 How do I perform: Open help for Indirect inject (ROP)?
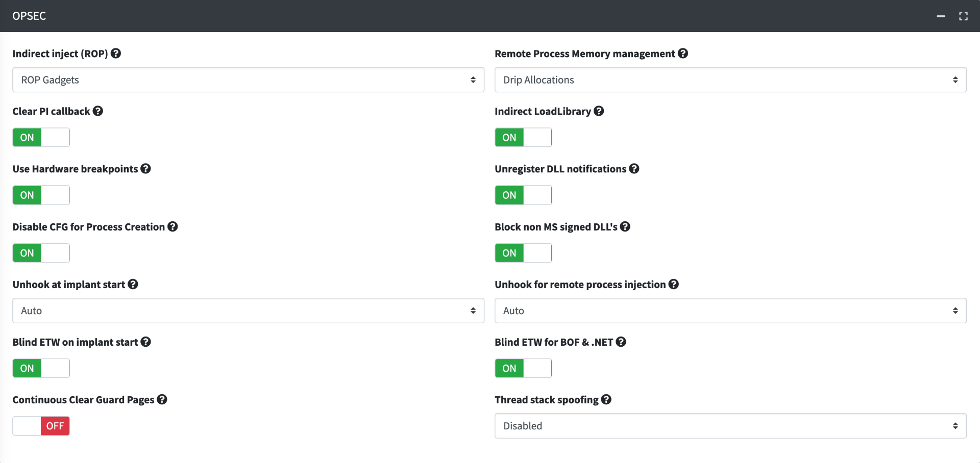click(115, 53)
